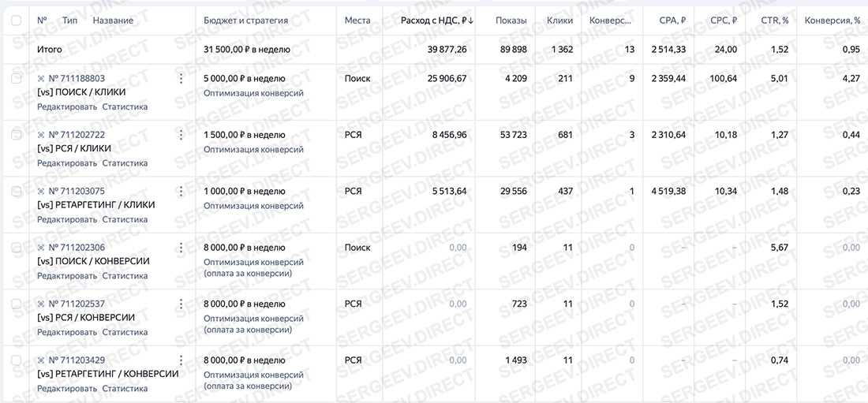
Task: Tick checkbox for campaign № 711202306
Action: point(16,248)
